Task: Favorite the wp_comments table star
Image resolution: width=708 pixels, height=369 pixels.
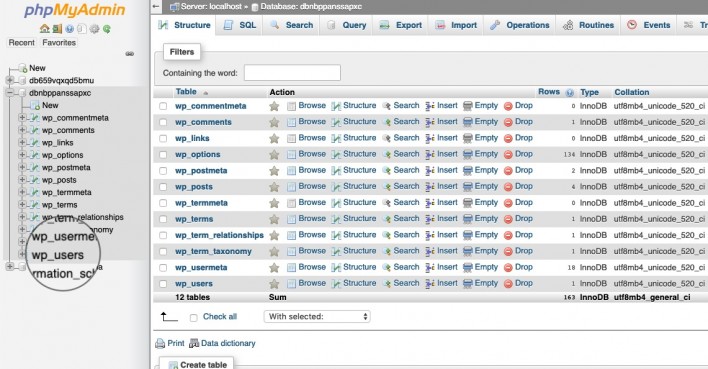Action: (274, 122)
